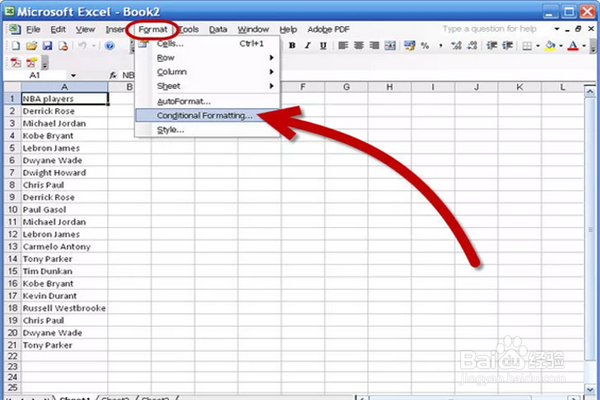The width and height of the screenshot is (600, 400).
Task: Toggle Bold formatting
Action: (292, 46)
